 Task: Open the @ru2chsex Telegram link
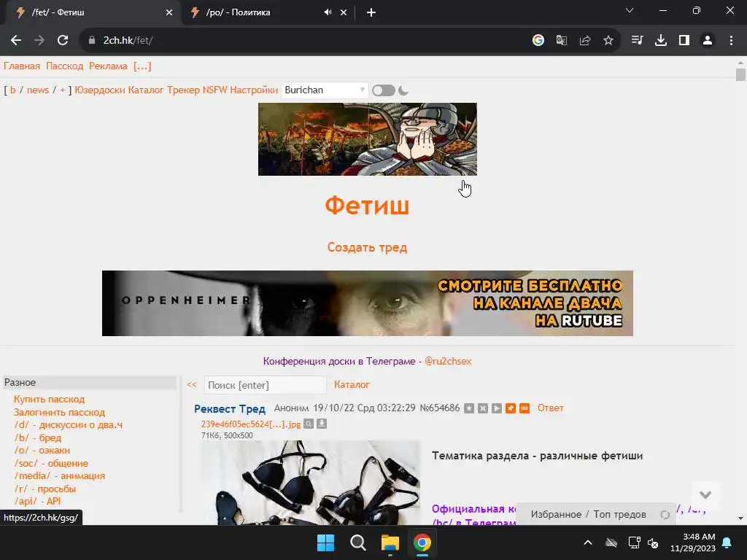(x=448, y=362)
